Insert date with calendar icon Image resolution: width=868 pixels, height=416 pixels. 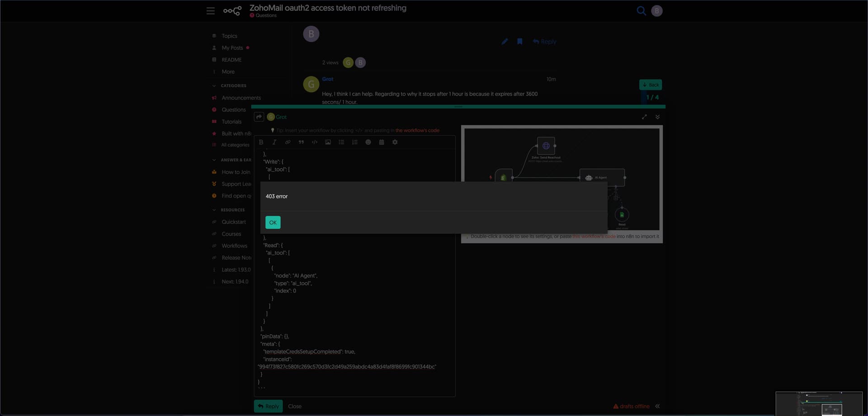382,142
